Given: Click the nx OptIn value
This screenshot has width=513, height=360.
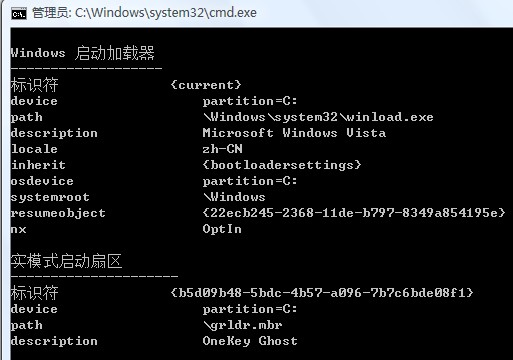Looking at the screenshot, I should point(222,229).
